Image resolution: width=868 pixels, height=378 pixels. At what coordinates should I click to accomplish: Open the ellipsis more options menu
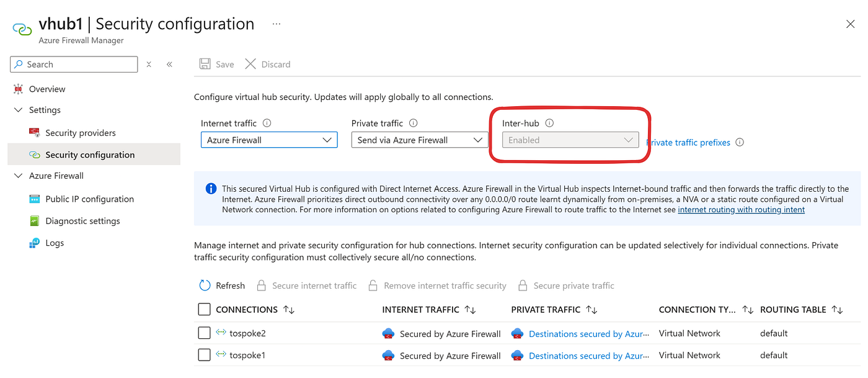coord(277,24)
